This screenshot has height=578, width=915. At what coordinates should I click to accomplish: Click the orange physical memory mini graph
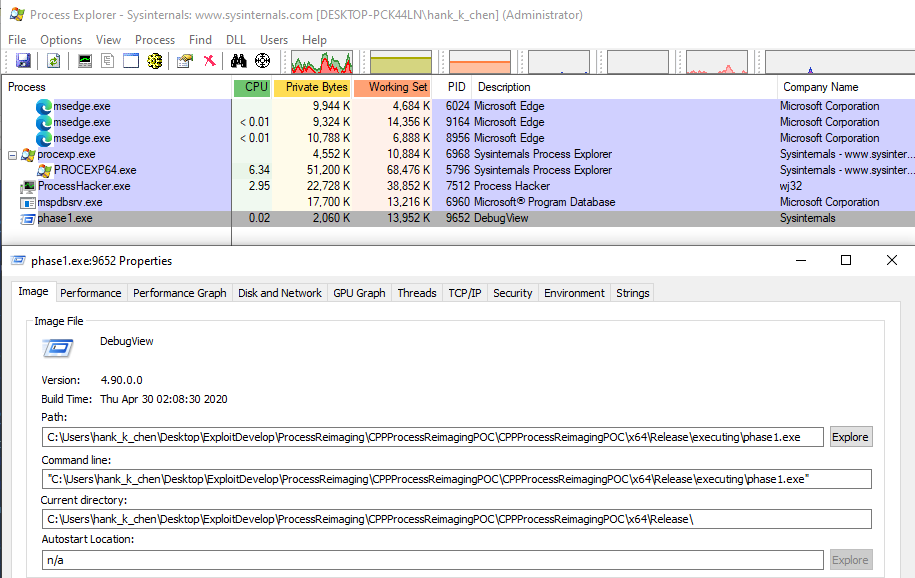pos(480,62)
